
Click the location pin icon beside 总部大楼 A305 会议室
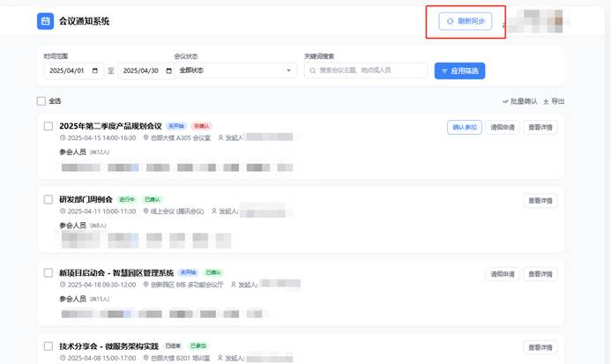146,137
